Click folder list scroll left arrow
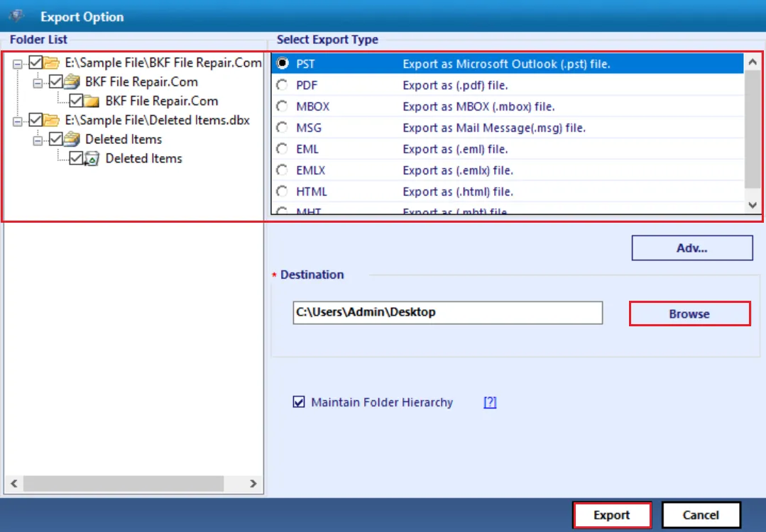Viewport: 766px width, 532px height. [13, 483]
